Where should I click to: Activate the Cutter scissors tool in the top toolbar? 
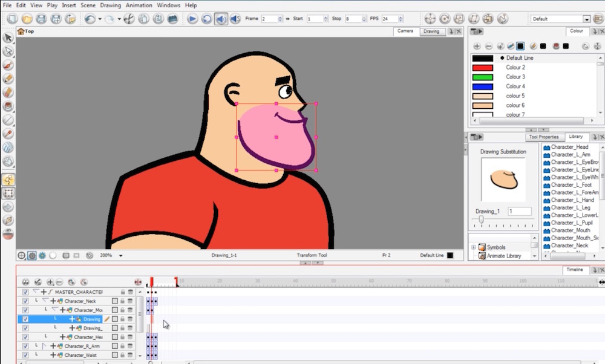[128, 19]
